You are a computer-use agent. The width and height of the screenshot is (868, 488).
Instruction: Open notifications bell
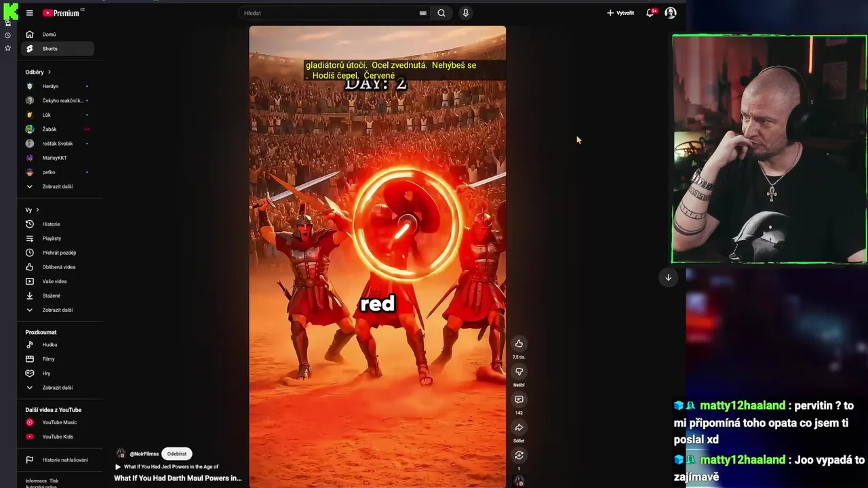(x=650, y=13)
